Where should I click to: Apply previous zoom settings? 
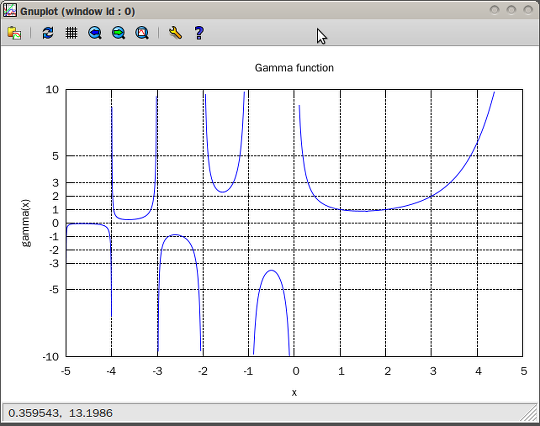tap(95, 33)
